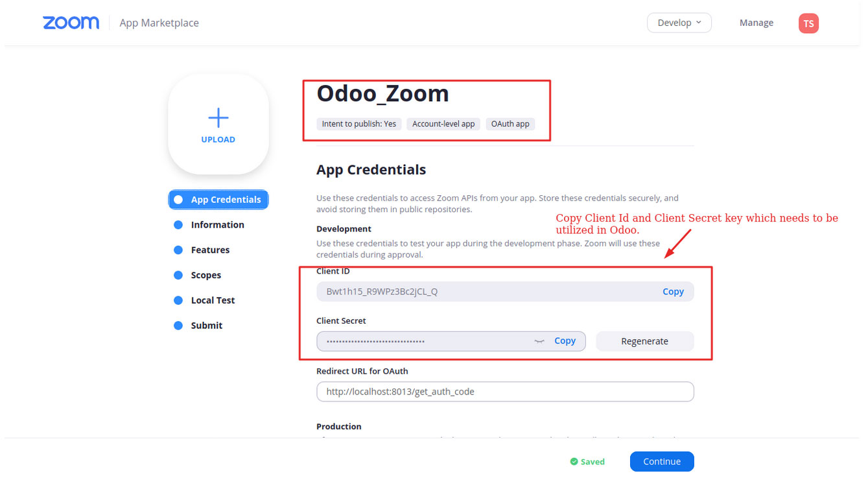868x478 pixels.
Task: Toggle Client Secret visibility eye icon
Action: pyautogui.click(x=539, y=341)
